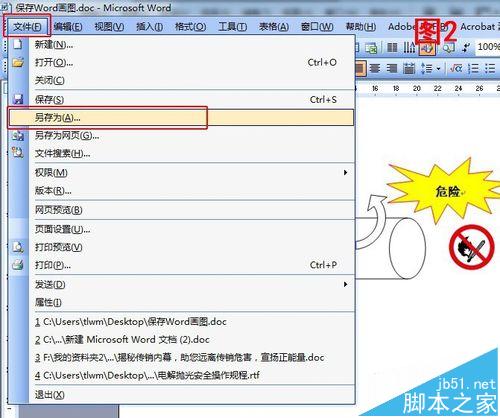500x418 pixels.
Task: Choose 另存为网页(G)... menu entry
Action: pos(181,135)
